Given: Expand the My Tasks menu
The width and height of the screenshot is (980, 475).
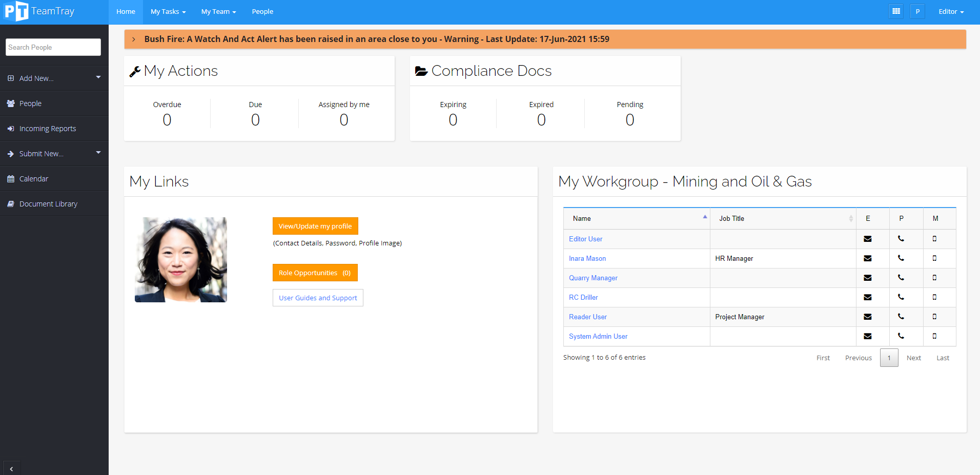Looking at the screenshot, I should tap(168, 11).
